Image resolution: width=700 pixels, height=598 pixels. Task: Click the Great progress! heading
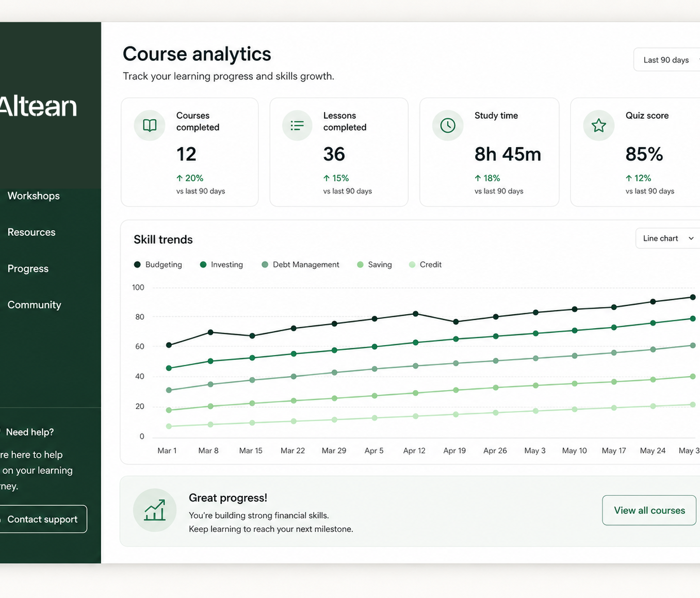[228, 498]
